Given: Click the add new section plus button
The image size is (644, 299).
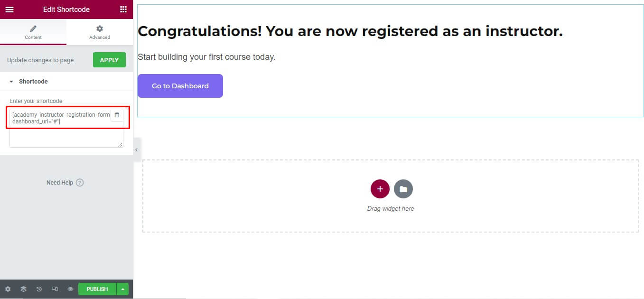Looking at the screenshot, I should pyautogui.click(x=380, y=189).
